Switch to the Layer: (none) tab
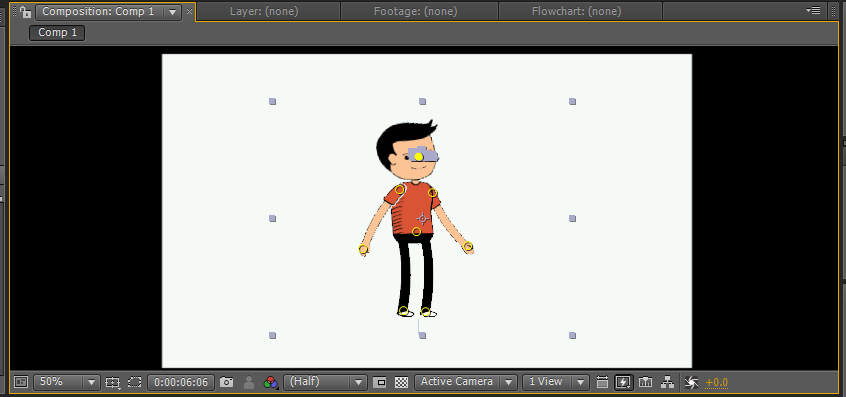 [264, 11]
